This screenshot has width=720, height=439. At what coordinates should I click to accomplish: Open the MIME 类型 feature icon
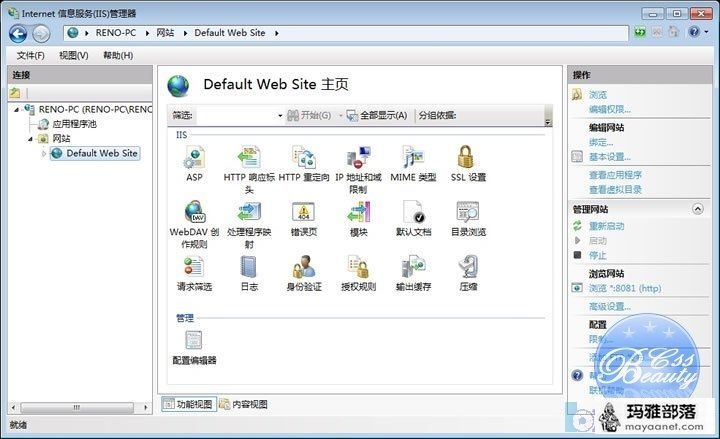point(412,158)
